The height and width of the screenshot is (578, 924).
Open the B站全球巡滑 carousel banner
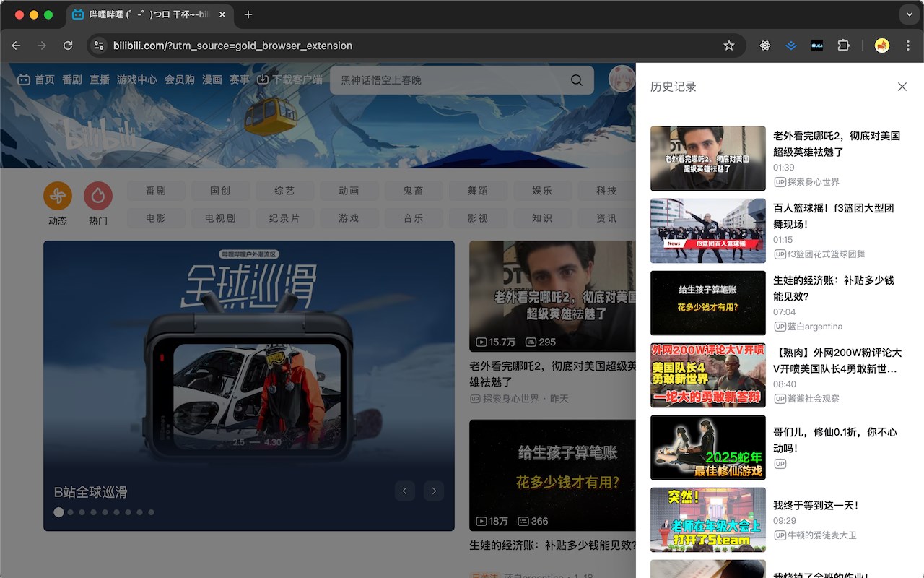pos(249,386)
